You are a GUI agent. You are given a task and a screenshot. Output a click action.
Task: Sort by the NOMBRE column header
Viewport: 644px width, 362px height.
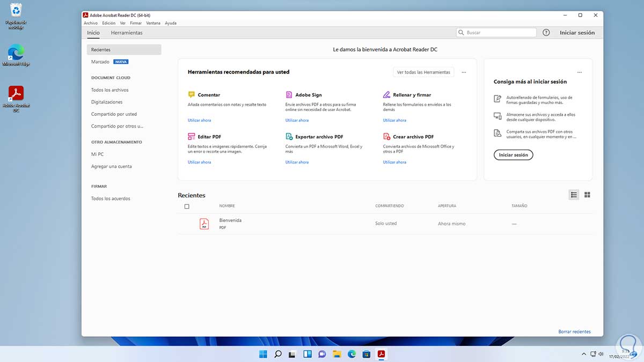[x=227, y=206]
